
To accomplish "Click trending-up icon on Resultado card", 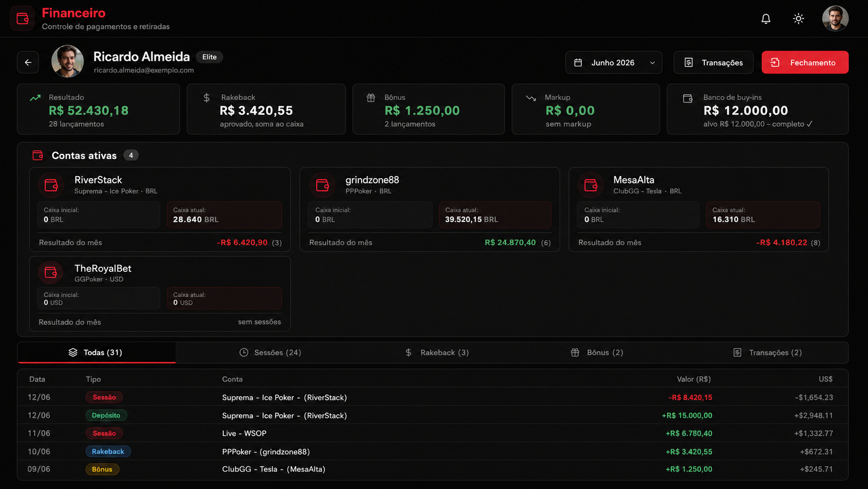I will point(35,98).
